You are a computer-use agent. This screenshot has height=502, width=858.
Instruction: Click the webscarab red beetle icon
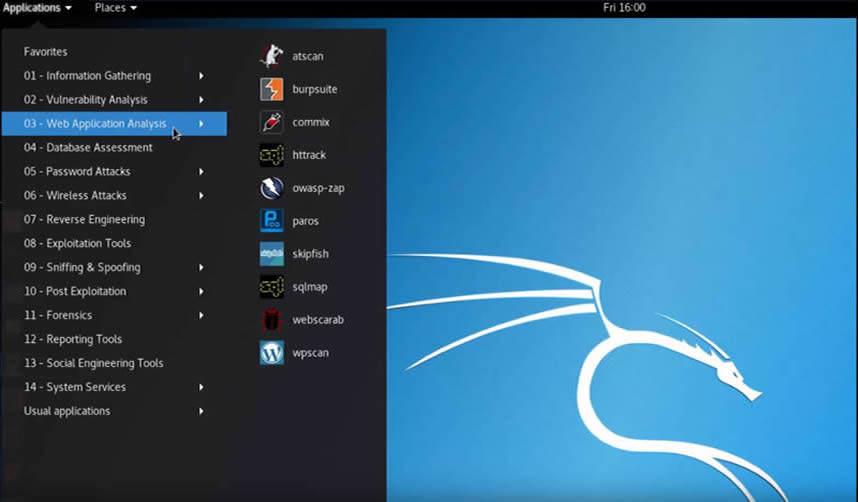[x=271, y=320]
